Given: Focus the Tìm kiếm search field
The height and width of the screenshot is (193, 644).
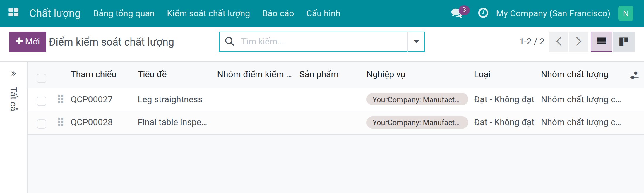Looking at the screenshot, I should click(x=323, y=42).
